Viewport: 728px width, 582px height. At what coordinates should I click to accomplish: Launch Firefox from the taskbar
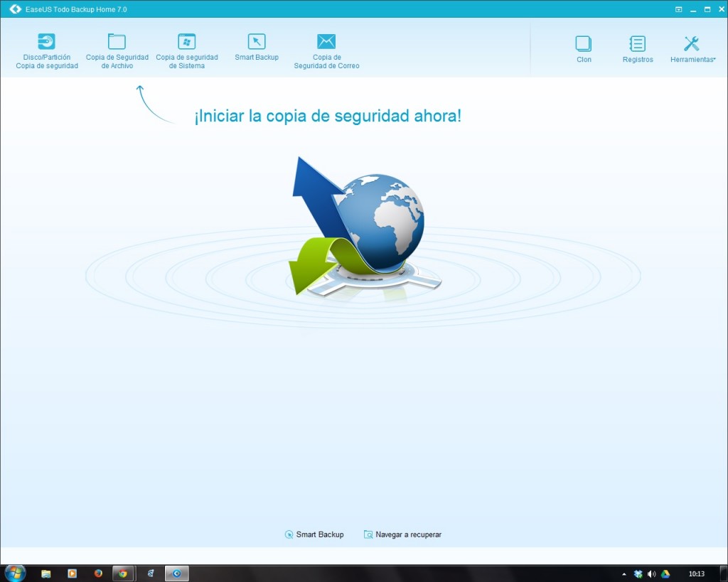98,573
